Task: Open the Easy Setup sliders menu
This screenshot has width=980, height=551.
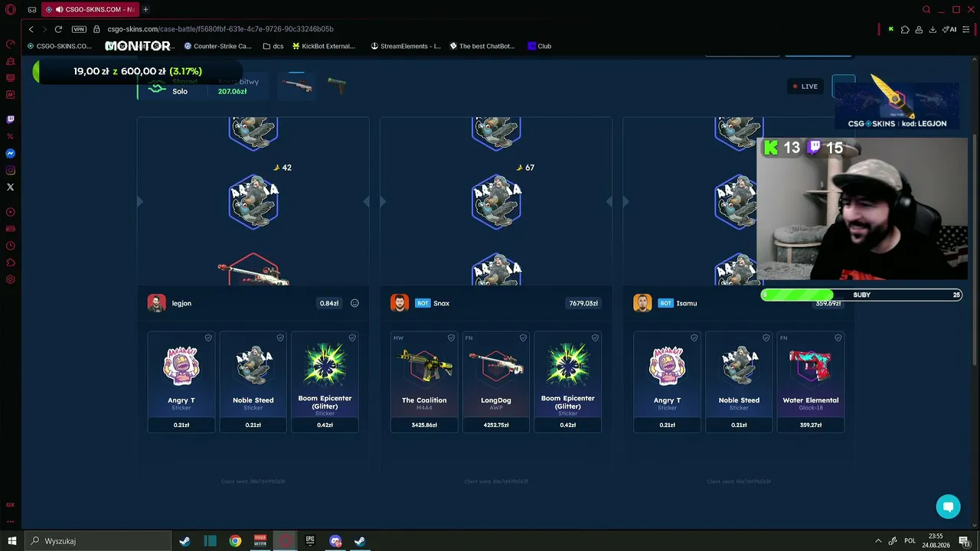Action: (x=965, y=29)
